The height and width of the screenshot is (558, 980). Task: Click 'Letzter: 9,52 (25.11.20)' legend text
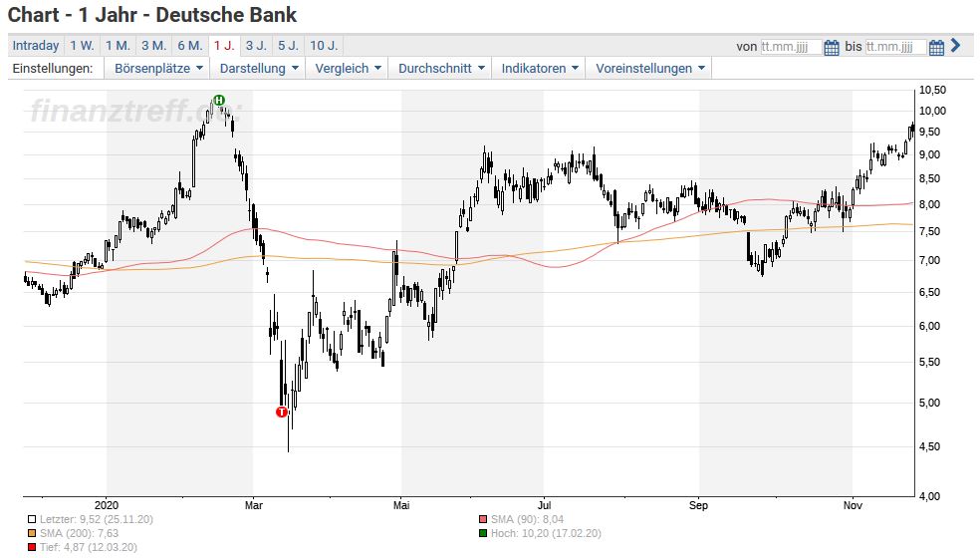coord(97,520)
